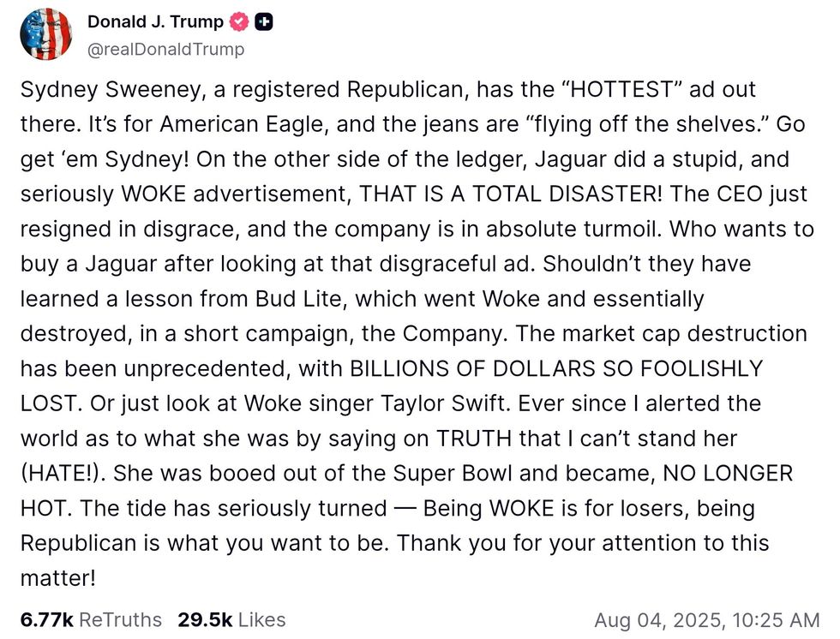View the 29.5k Likes list

(x=231, y=619)
